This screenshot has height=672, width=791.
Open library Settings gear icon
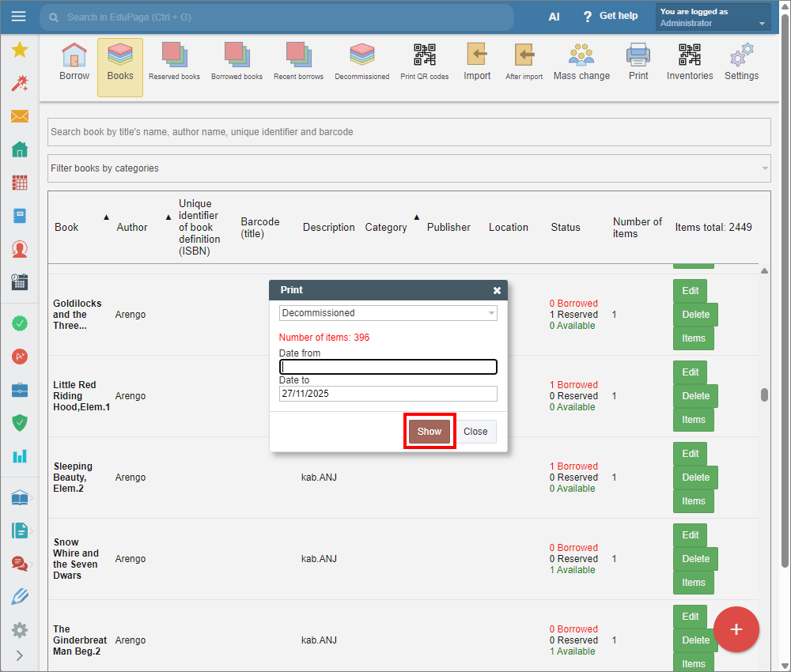point(741,62)
